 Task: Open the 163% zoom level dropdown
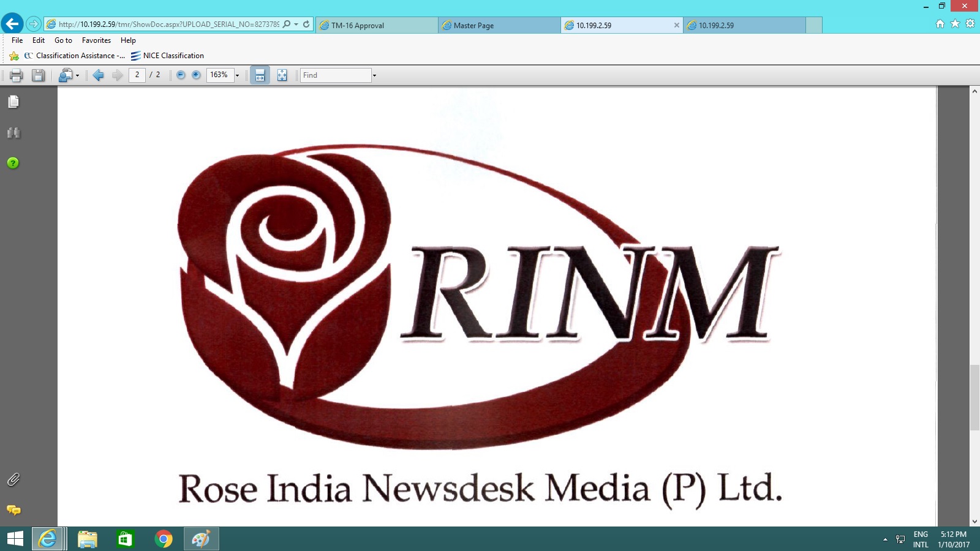tap(238, 75)
